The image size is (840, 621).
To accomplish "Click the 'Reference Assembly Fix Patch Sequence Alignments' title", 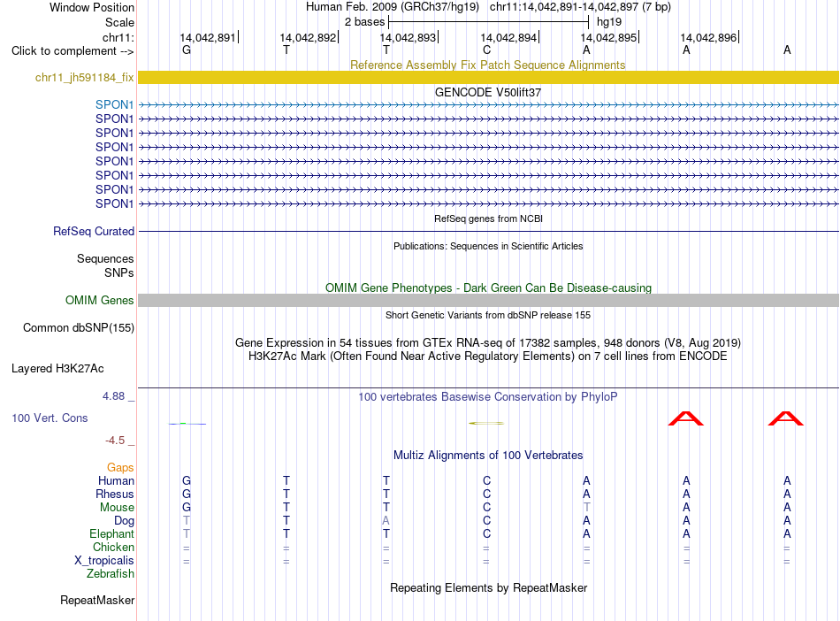I will click(488, 65).
